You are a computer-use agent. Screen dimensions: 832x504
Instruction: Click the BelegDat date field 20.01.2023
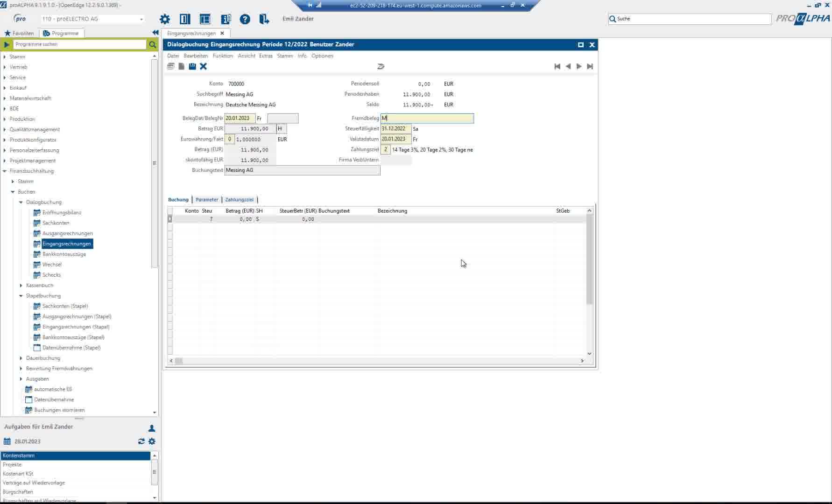[240, 118]
